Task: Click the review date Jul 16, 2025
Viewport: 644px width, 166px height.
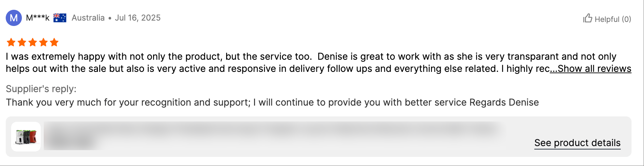Action: pos(138,18)
